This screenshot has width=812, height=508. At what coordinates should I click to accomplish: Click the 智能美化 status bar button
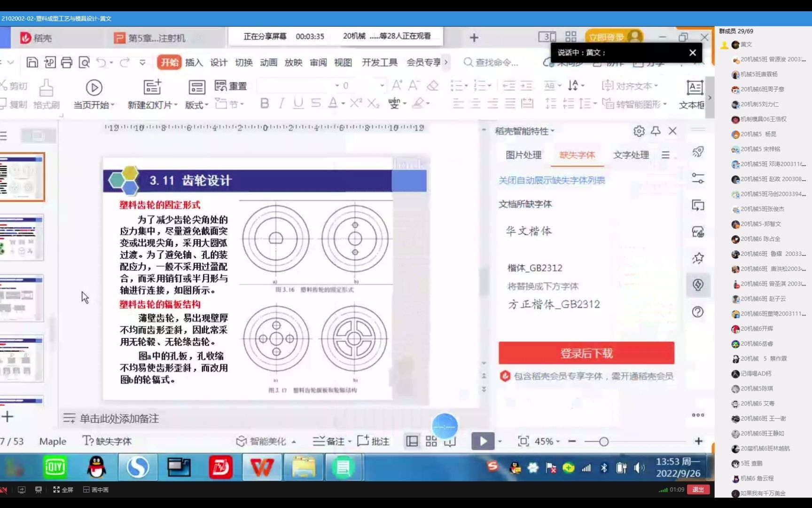click(x=266, y=442)
